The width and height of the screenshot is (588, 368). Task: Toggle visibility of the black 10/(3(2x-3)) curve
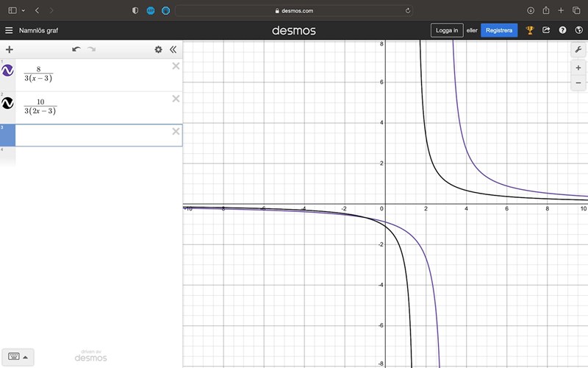[x=7, y=104]
